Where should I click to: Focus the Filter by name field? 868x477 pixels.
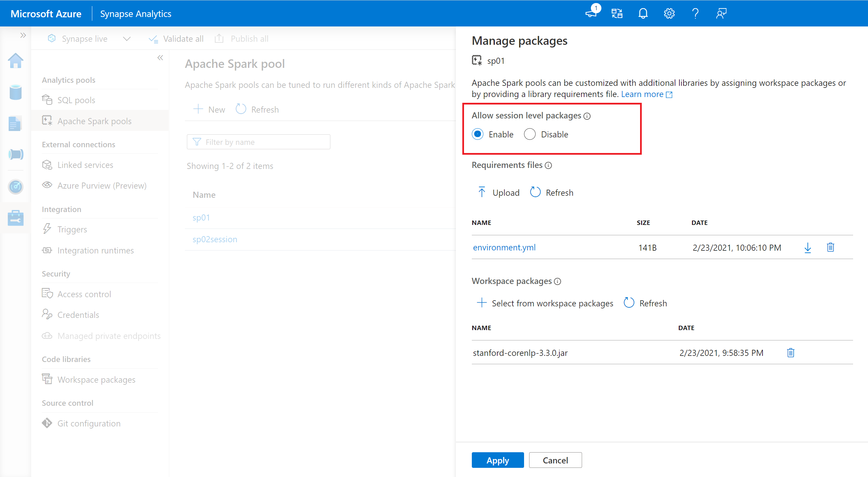(x=258, y=142)
